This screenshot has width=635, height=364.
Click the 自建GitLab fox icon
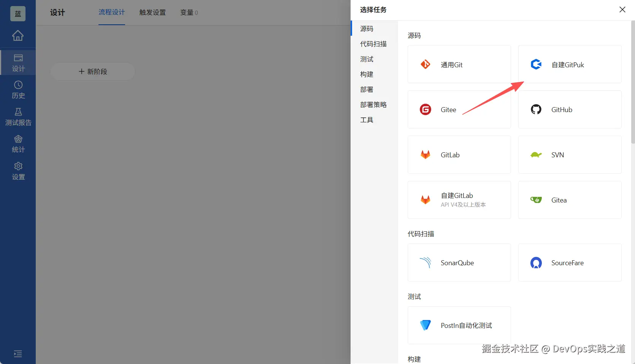425,200
